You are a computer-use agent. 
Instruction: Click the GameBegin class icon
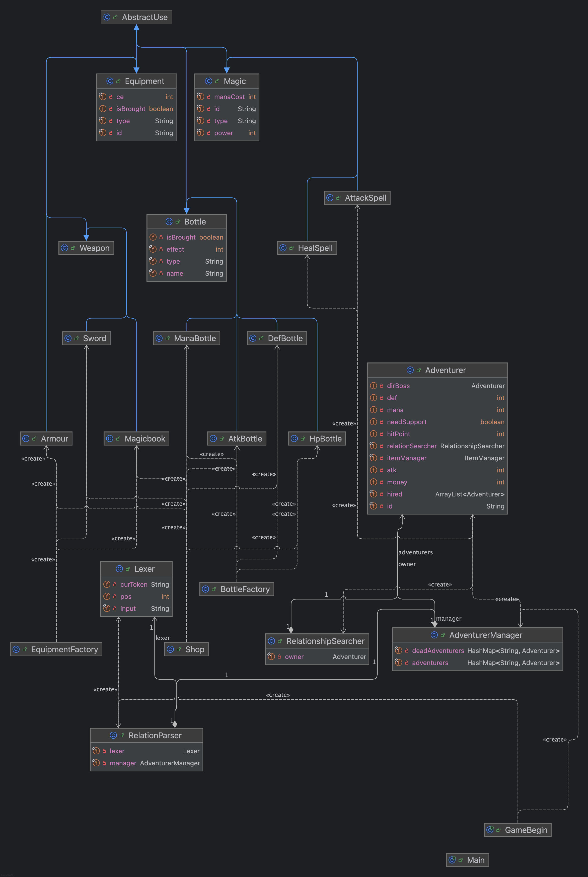490,830
